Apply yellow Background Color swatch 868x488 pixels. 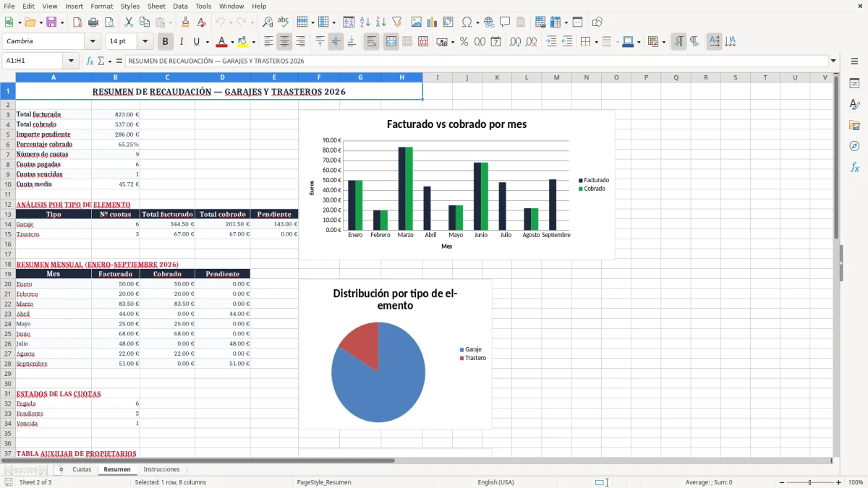click(242, 42)
